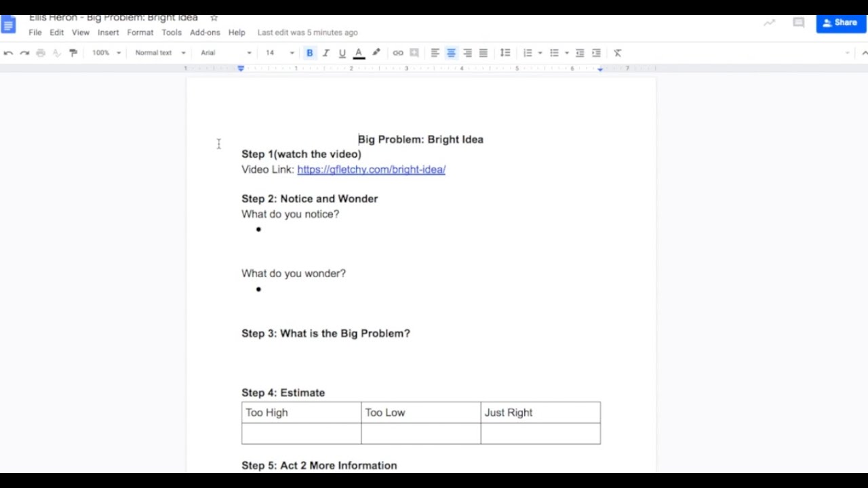Open the Format menu

140,33
